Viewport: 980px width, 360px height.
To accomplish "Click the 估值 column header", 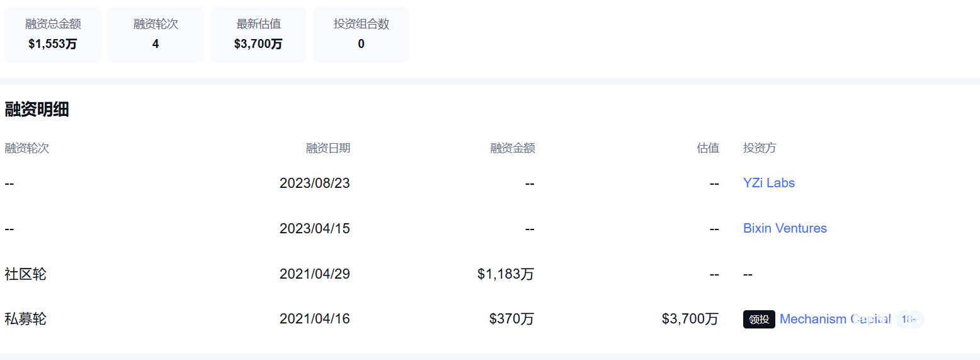I will click(x=708, y=148).
